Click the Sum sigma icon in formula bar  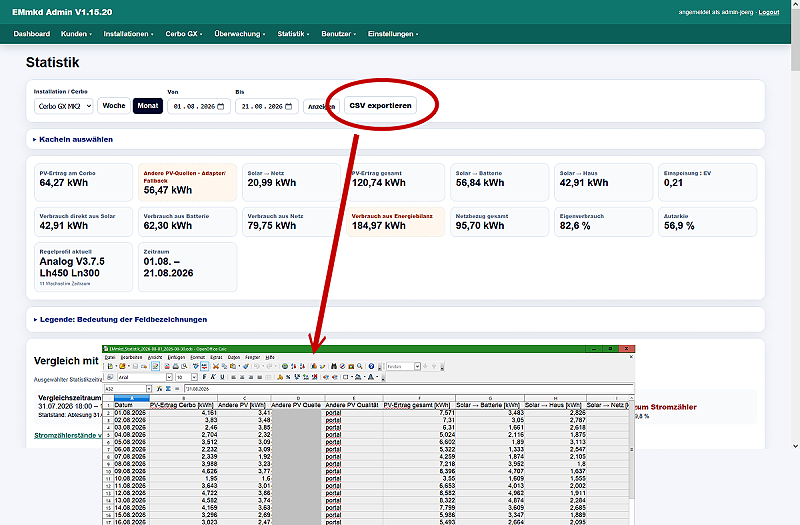point(168,389)
